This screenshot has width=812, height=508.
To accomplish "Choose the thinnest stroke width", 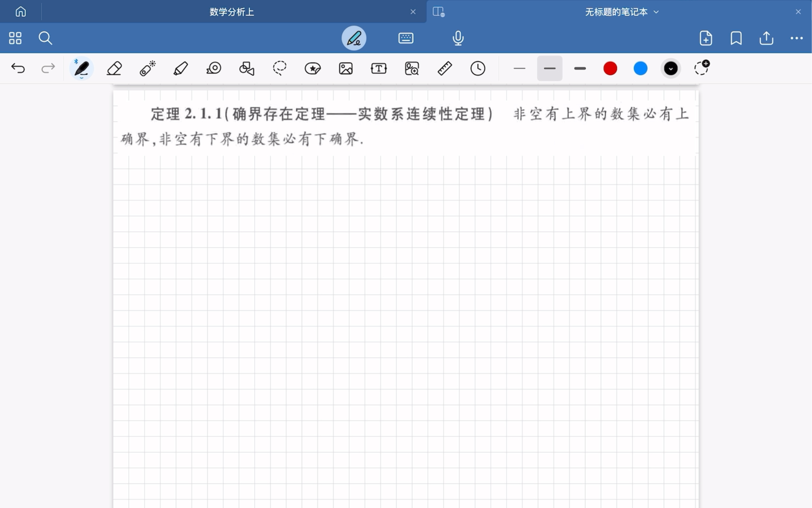I will click(x=519, y=68).
